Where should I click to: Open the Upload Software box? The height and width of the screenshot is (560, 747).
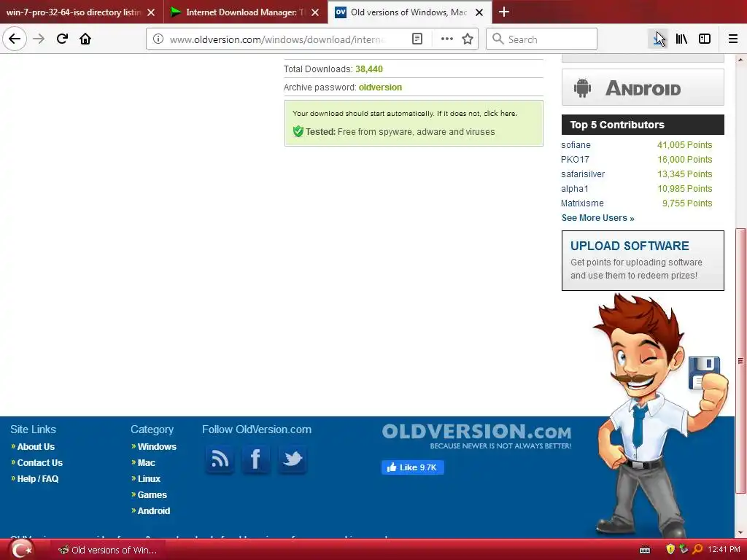click(643, 260)
